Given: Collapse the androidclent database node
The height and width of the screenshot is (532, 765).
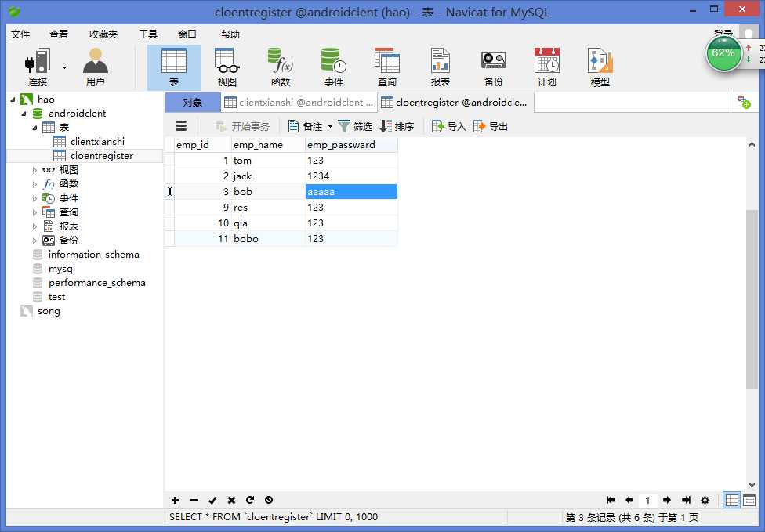Looking at the screenshot, I should [x=24, y=114].
